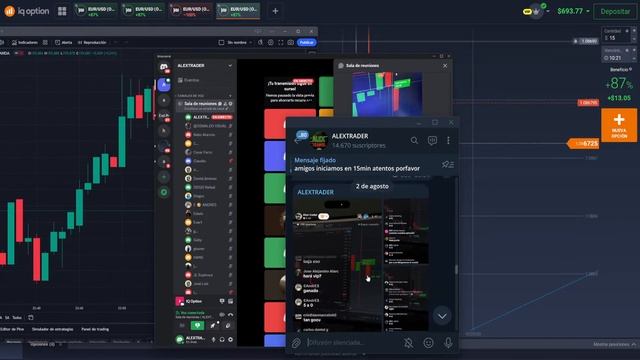640x360 pixels.
Task: Click the TradingView chart settings gear icon
Action: point(271,42)
